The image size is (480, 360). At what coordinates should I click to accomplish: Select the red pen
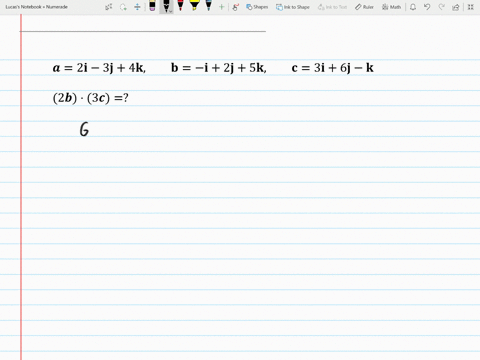[180, 5]
